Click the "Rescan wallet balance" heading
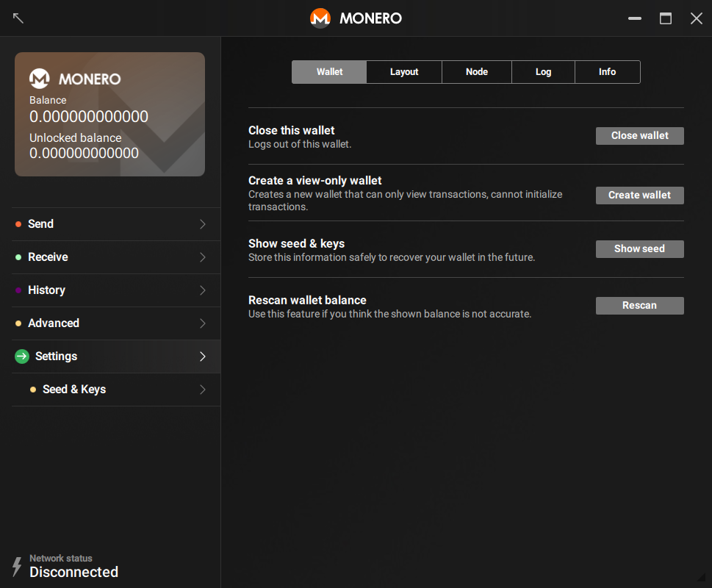 (307, 300)
